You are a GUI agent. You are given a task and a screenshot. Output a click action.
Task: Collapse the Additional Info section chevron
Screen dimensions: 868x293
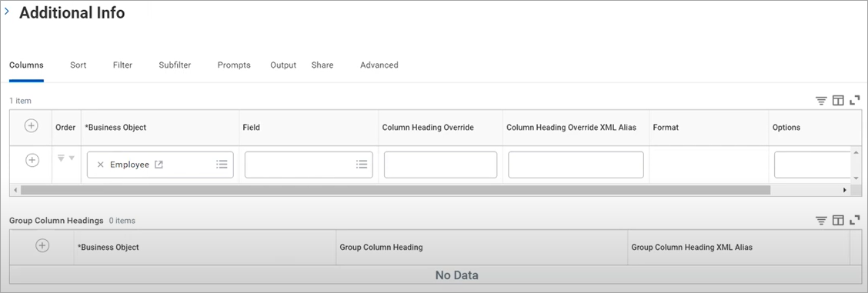pyautogui.click(x=7, y=11)
